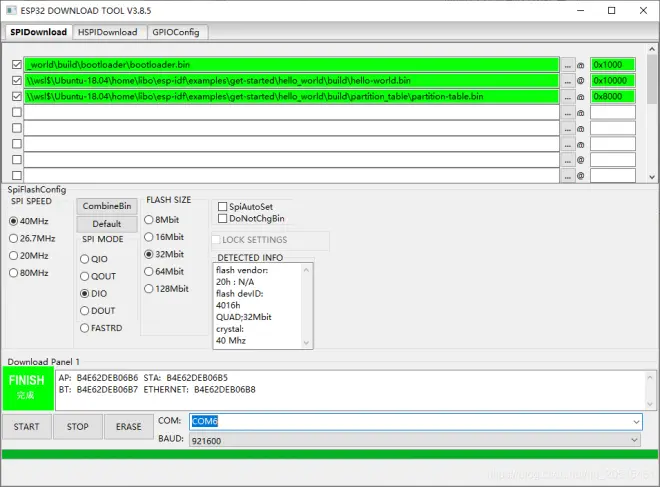This screenshot has height=487, width=660.
Task: Toggle the LOCK SETTINGS checkbox
Action: point(216,240)
